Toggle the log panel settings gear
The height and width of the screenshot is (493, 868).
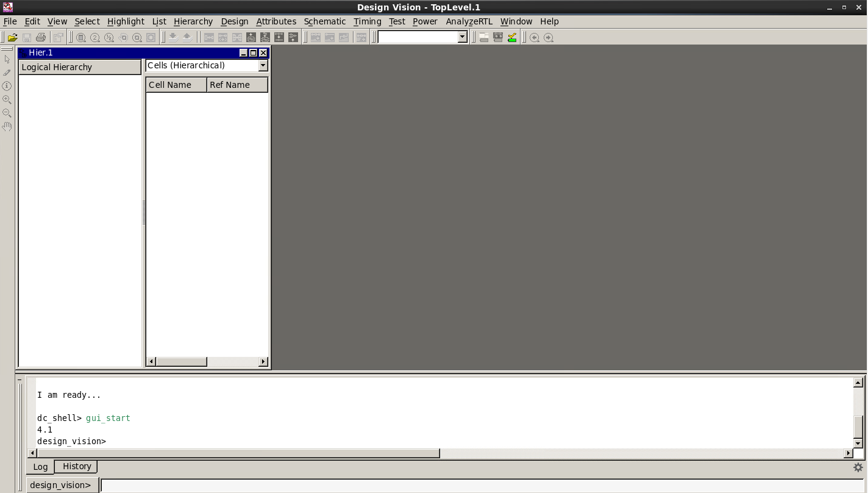point(858,466)
